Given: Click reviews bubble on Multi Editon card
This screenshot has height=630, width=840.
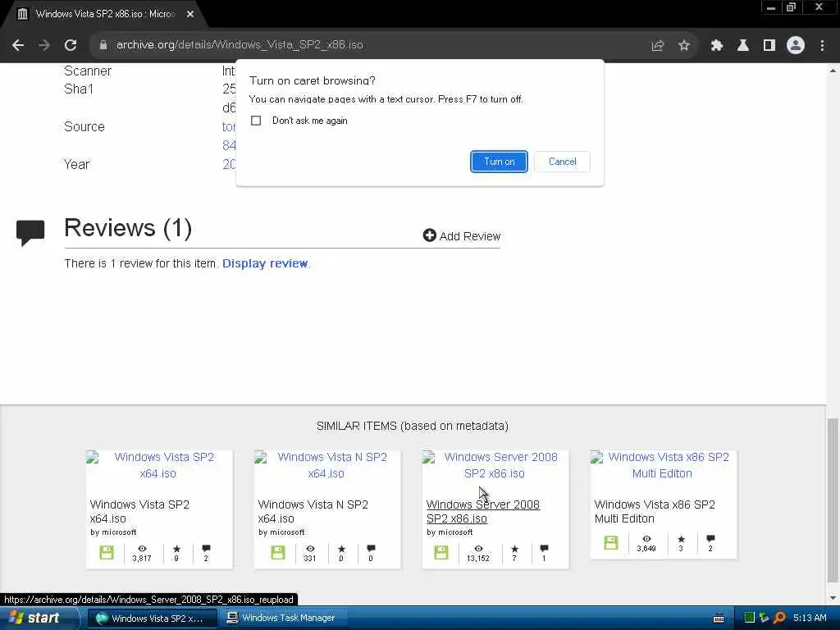Looking at the screenshot, I should click(x=710, y=538).
